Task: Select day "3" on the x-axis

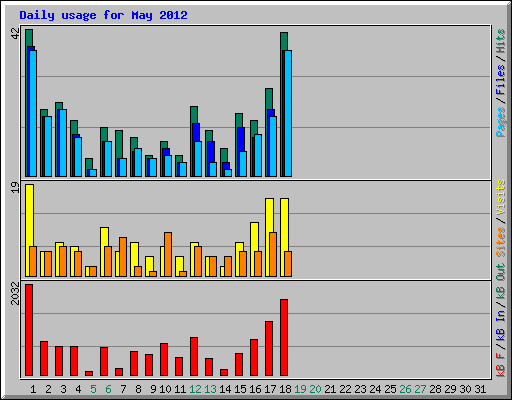Action: click(63, 389)
